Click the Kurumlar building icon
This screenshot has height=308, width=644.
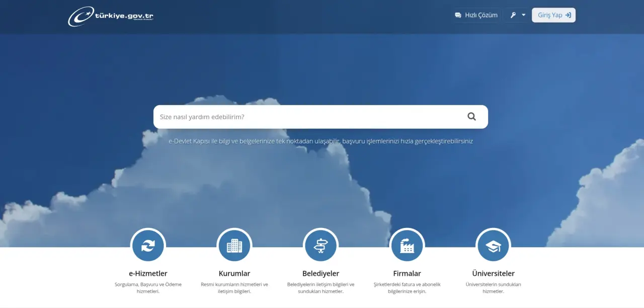234,246
